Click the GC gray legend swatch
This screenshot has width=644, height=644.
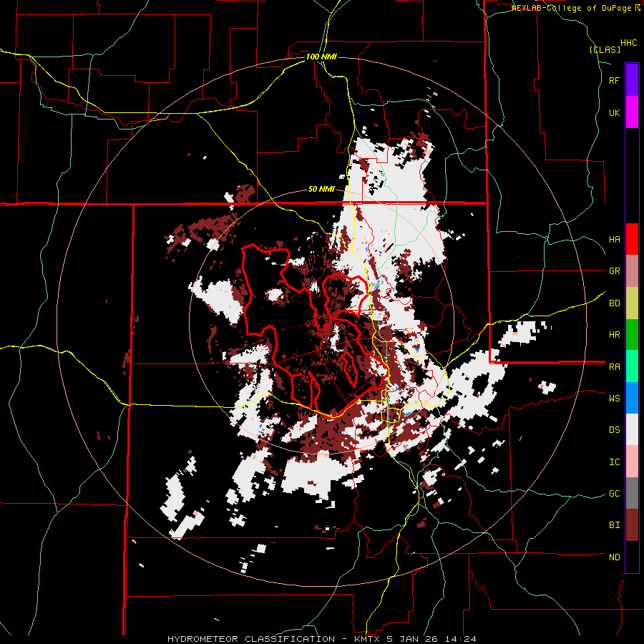[632, 493]
